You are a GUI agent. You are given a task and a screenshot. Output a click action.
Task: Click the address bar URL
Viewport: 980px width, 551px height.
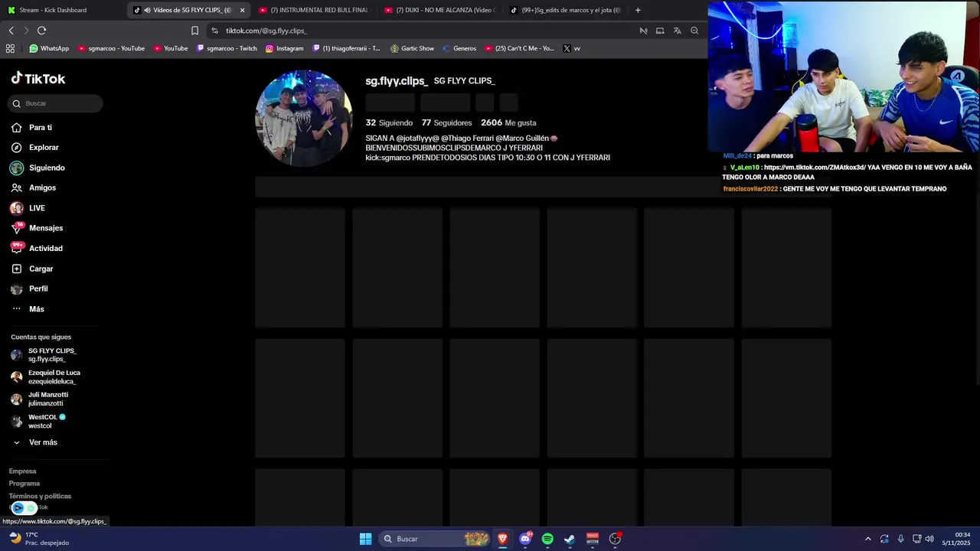coord(266,31)
